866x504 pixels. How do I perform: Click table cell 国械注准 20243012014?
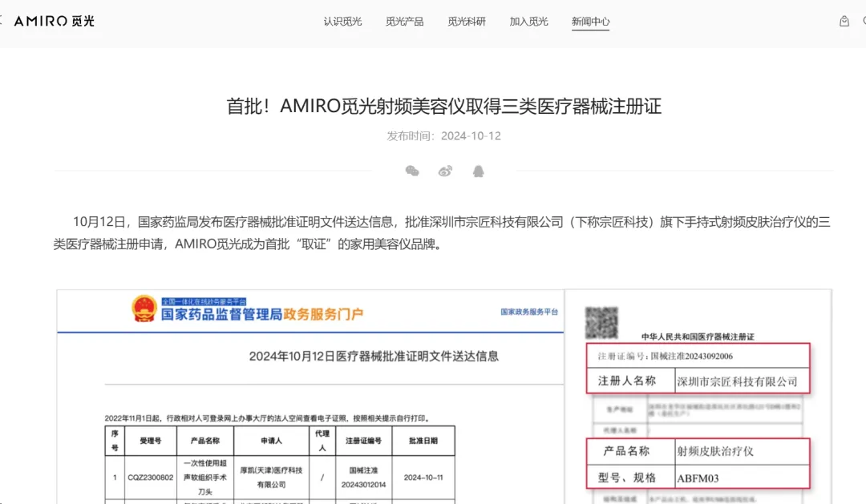coord(363,478)
